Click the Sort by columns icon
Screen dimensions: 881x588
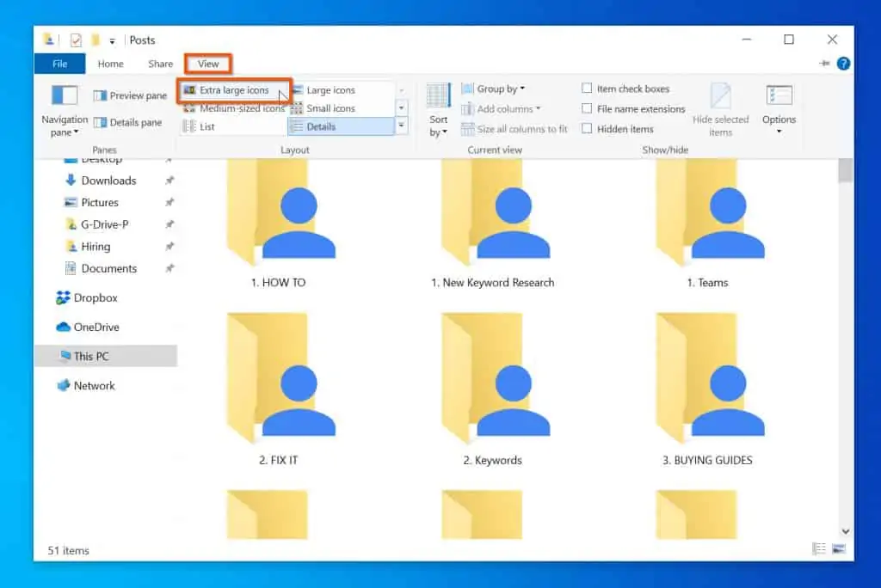coord(438,95)
